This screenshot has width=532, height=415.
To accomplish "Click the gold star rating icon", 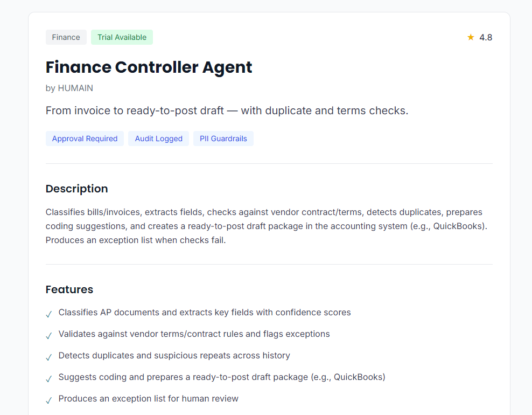I will (471, 37).
